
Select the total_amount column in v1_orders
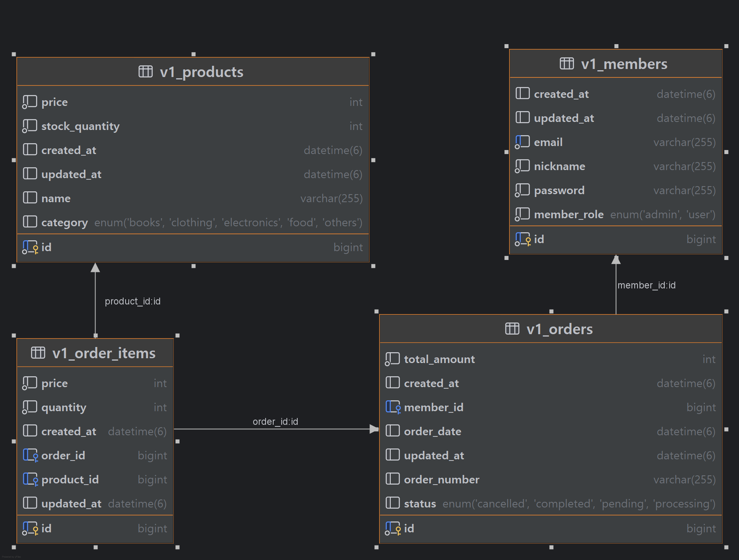click(551, 359)
